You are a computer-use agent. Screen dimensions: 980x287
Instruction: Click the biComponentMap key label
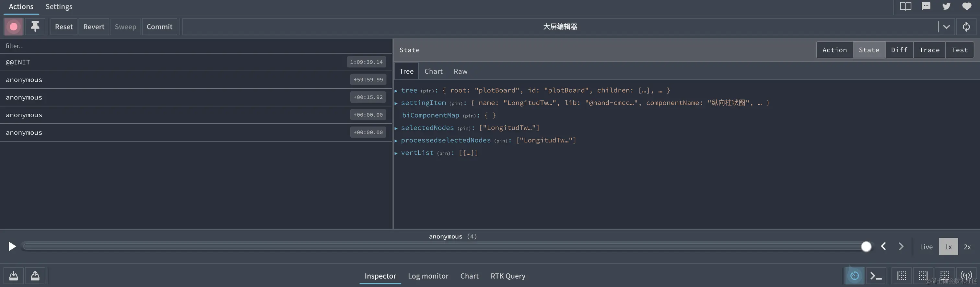[431, 115]
